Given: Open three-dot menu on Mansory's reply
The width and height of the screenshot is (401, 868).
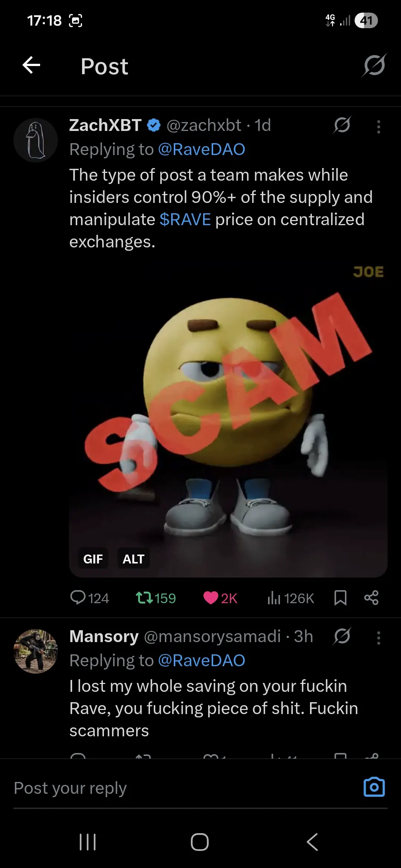Looking at the screenshot, I should click(378, 638).
